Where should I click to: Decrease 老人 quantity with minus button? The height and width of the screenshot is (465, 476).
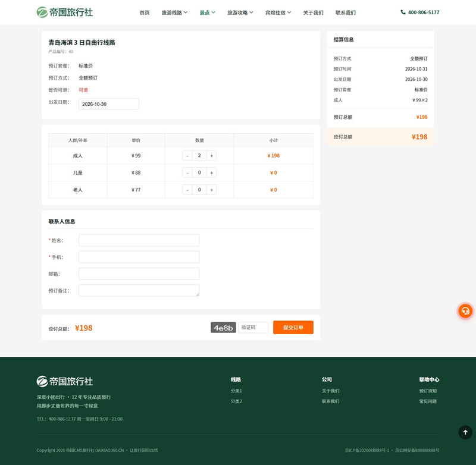coord(187,190)
